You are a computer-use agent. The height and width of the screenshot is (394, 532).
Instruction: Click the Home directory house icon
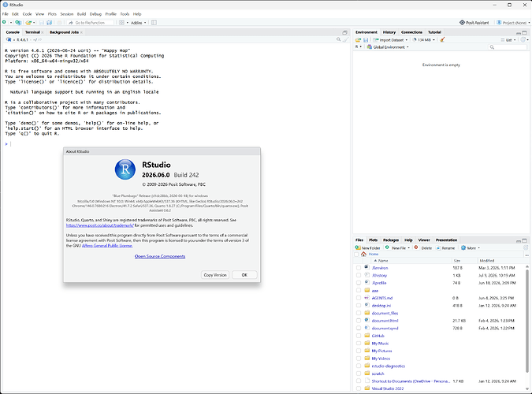pos(363,255)
